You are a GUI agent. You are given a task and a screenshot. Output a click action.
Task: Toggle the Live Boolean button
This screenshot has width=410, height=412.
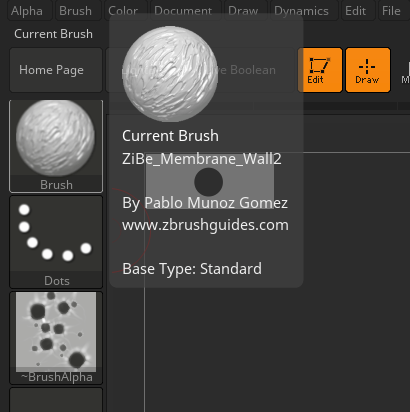[201, 70]
